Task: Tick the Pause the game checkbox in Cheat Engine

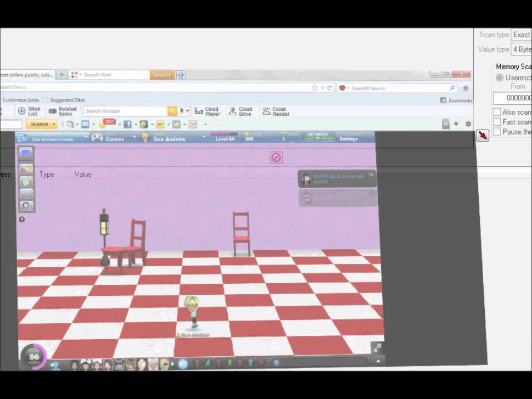Action: tap(497, 132)
